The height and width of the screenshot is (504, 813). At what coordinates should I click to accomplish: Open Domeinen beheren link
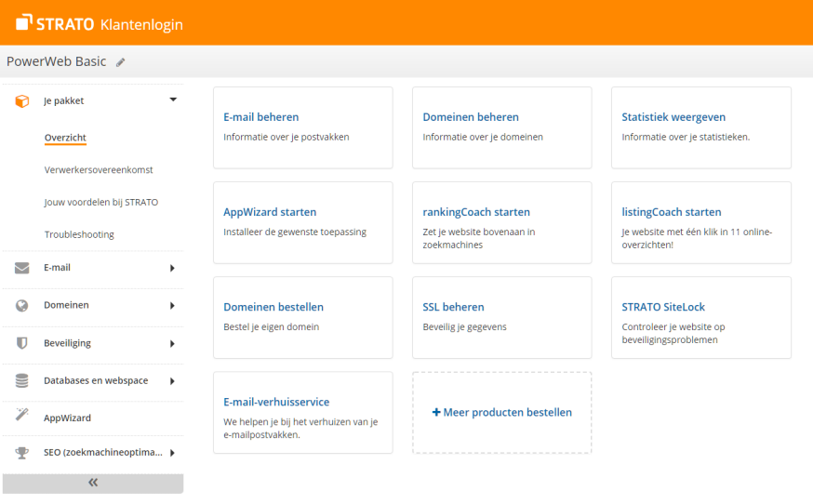coord(471,117)
